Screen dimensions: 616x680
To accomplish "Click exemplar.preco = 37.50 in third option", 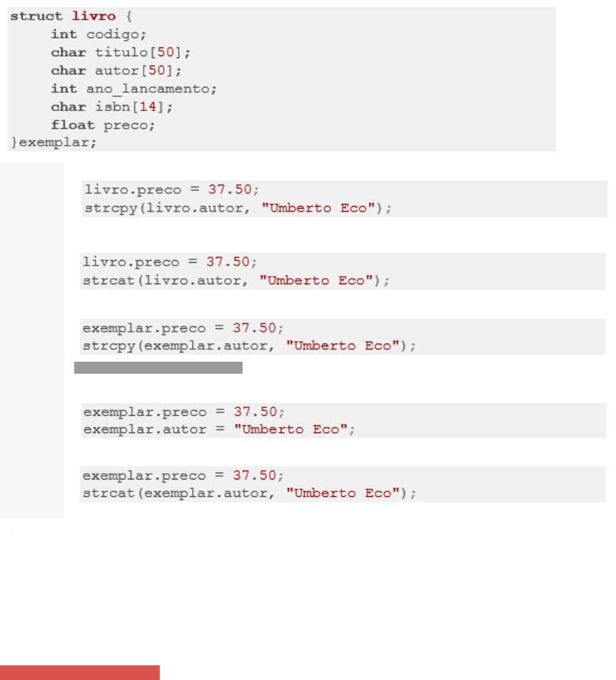I will coord(183,328).
